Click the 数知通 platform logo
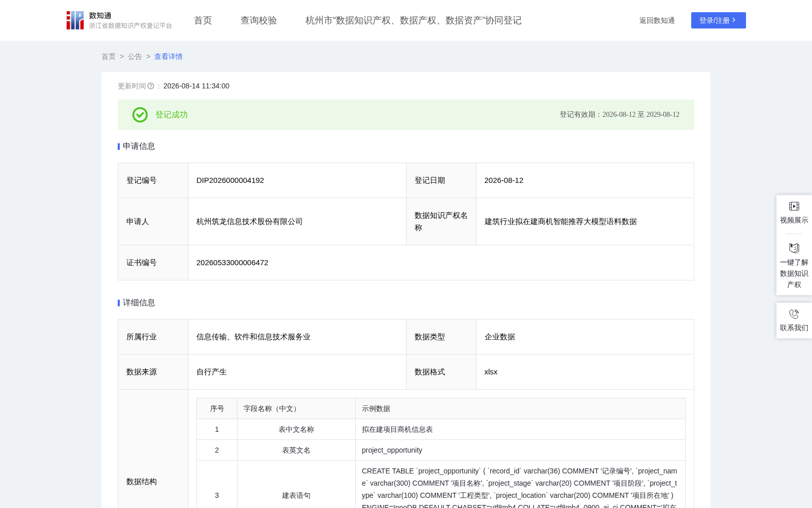This screenshot has width=812, height=508. click(119, 20)
